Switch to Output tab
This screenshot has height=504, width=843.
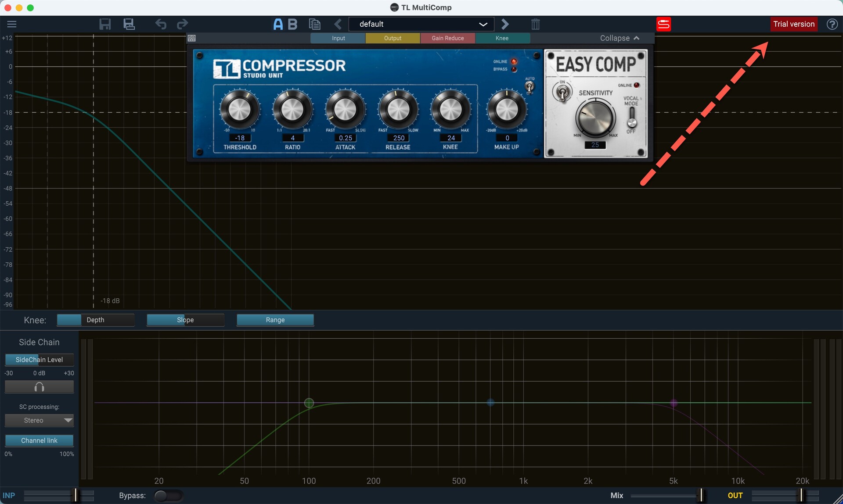pos(393,38)
